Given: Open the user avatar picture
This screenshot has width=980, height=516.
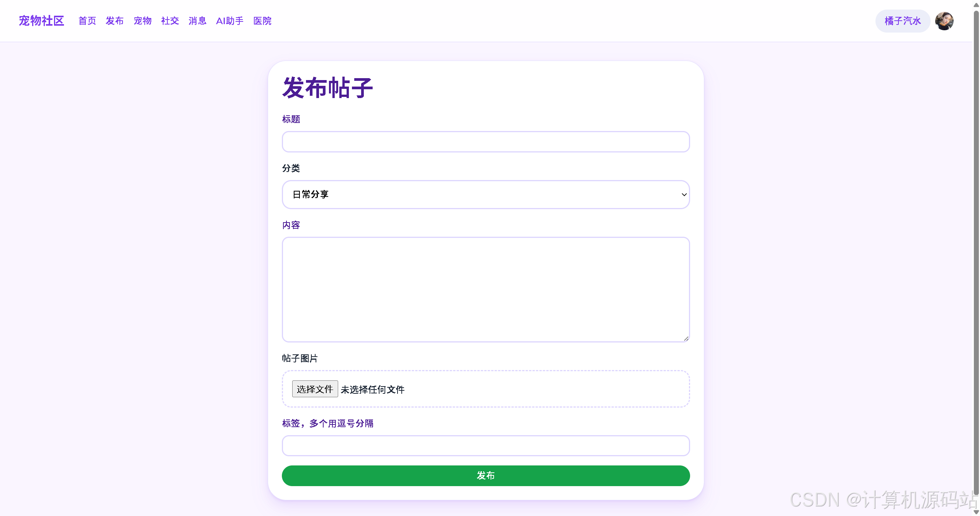Looking at the screenshot, I should (x=944, y=21).
